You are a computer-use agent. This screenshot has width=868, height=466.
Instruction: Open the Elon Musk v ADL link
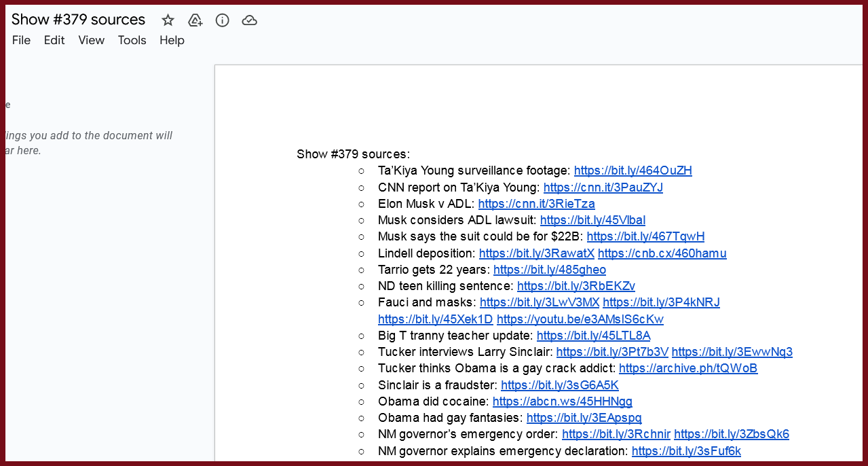coord(537,203)
